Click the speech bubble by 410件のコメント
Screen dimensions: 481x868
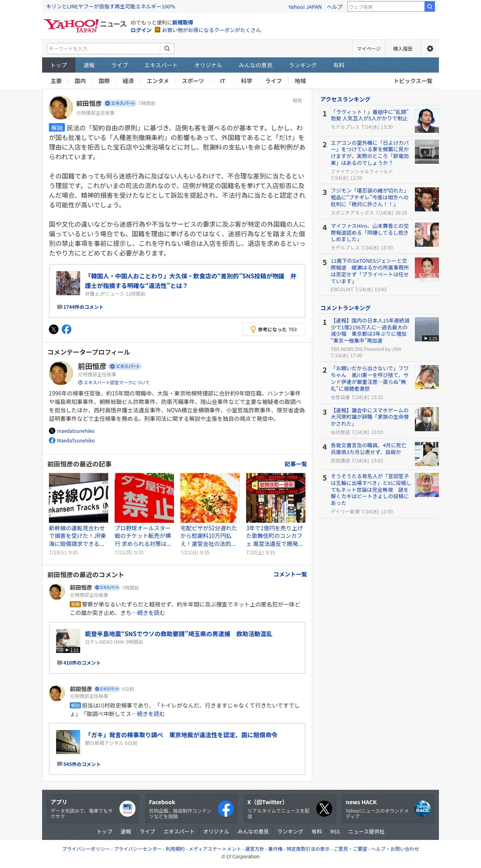click(59, 663)
